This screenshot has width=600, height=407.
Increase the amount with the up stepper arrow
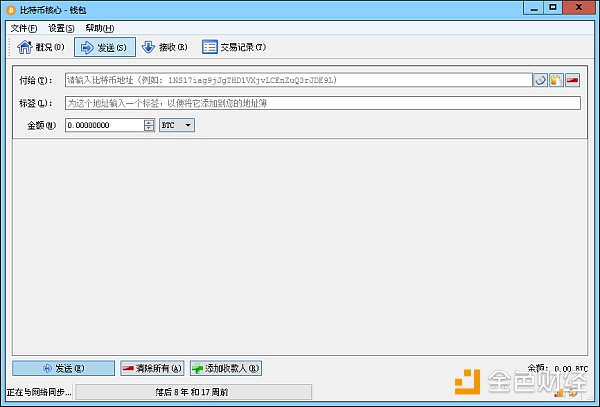149,122
